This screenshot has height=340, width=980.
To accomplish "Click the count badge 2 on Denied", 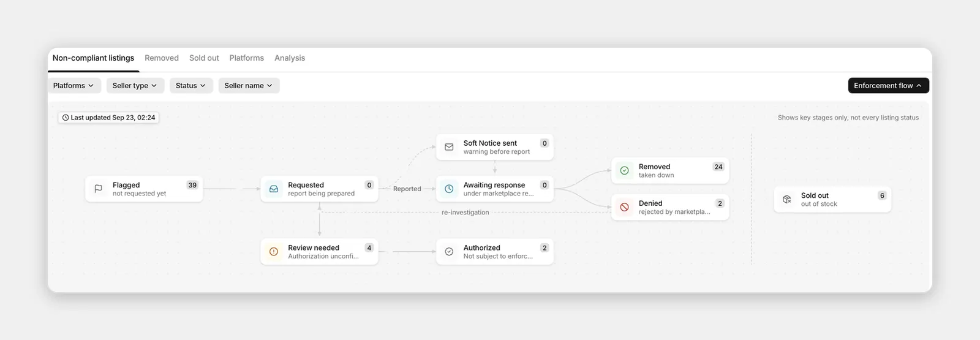I will point(720,203).
